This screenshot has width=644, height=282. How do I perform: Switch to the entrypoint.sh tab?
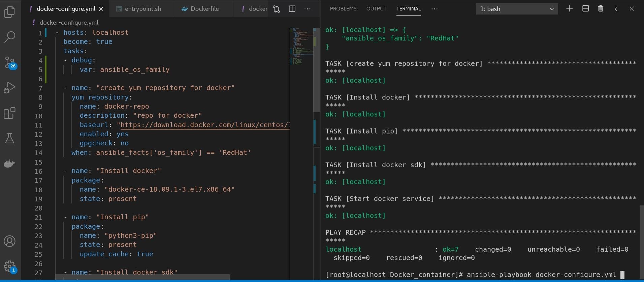coord(142,9)
